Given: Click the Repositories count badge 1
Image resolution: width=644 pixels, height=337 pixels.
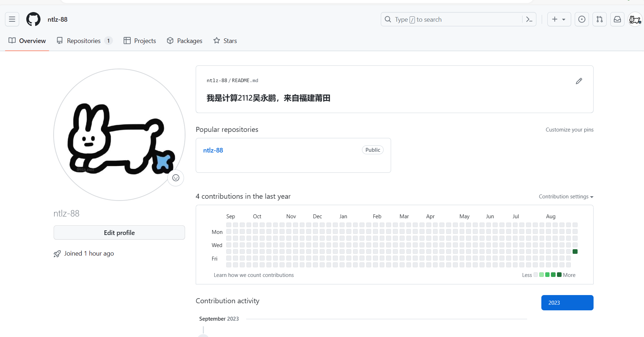Looking at the screenshot, I should point(108,41).
